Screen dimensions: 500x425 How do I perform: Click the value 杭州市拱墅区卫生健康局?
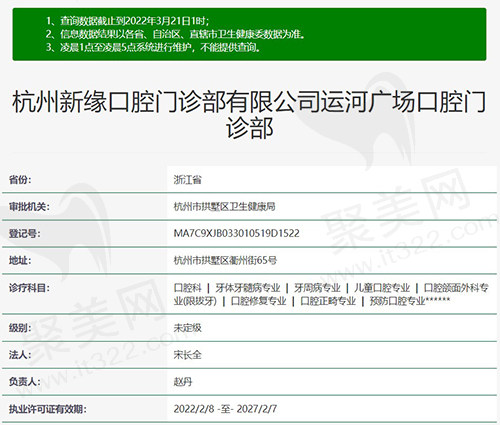[224, 207]
